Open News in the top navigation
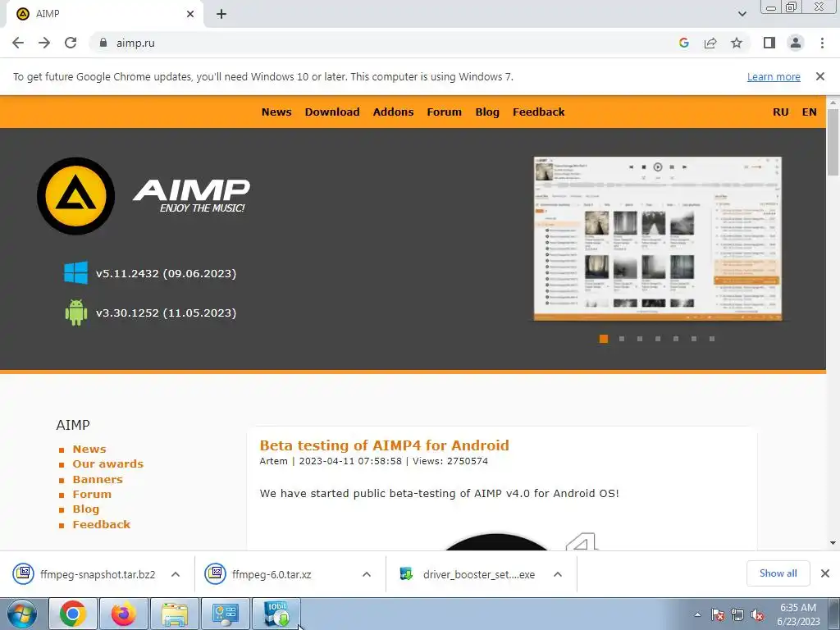 [x=276, y=112]
